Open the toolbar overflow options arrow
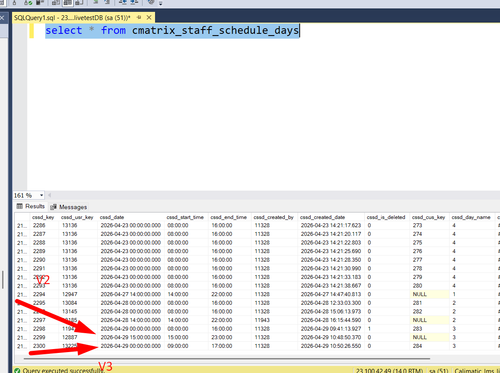 pos(161,3)
